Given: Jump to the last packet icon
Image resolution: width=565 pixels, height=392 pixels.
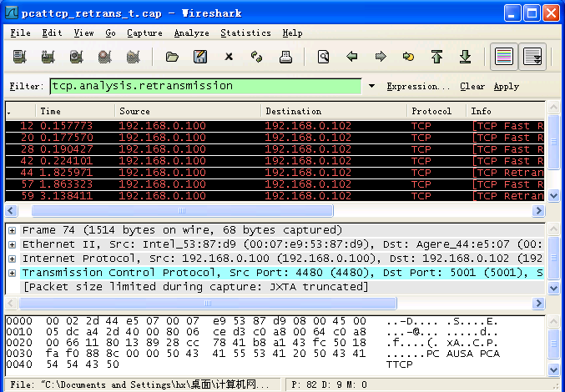Looking at the screenshot, I should [x=465, y=57].
